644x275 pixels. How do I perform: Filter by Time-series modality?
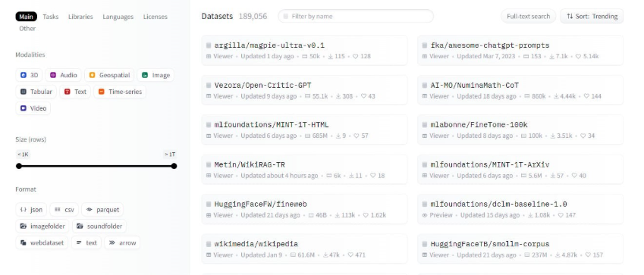(120, 92)
